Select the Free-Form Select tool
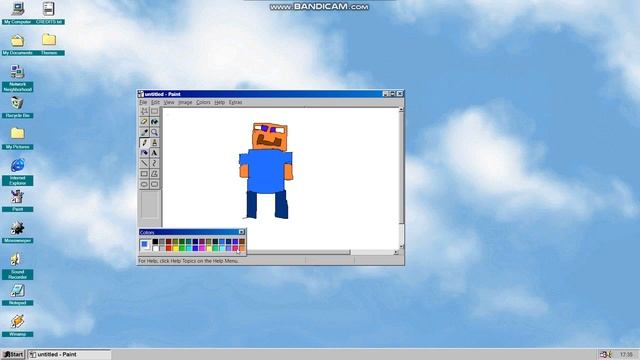The height and width of the screenshot is (360, 640). (x=144, y=111)
